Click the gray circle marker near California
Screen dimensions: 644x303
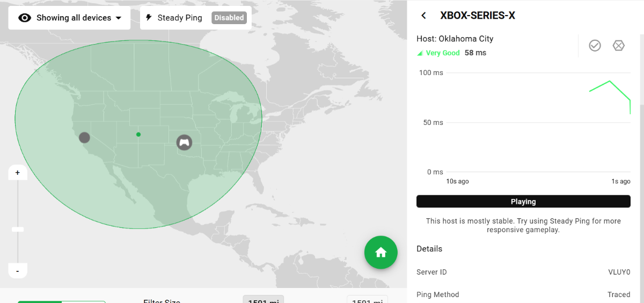click(x=84, y=137)
